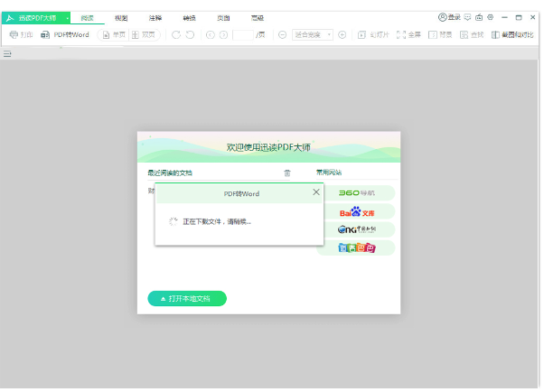This screenshot has height=392, width=544.
Task: Click 打开本地文档 button
Action: click(x=187, y=298)
